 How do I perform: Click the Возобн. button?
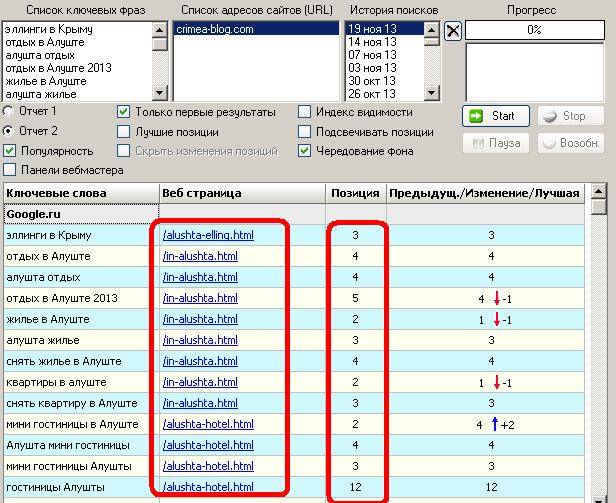[570, 143]
